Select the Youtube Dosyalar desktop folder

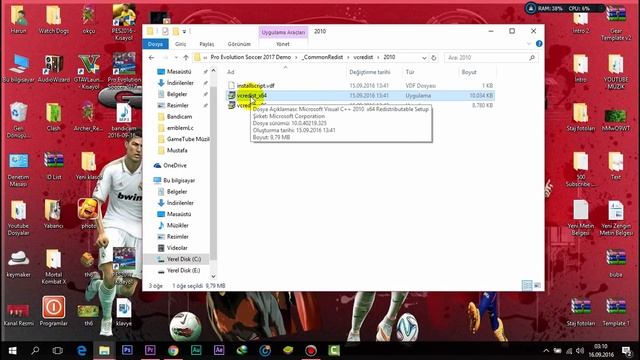click(18, 218)
